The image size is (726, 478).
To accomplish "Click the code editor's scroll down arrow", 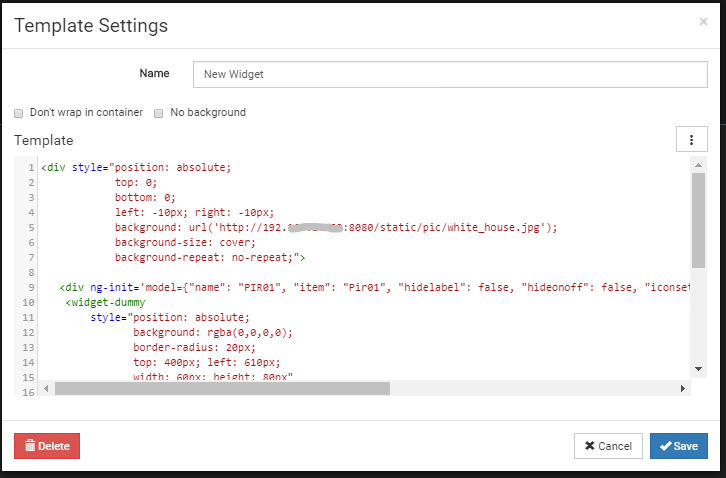I will [x=699, y=372].
